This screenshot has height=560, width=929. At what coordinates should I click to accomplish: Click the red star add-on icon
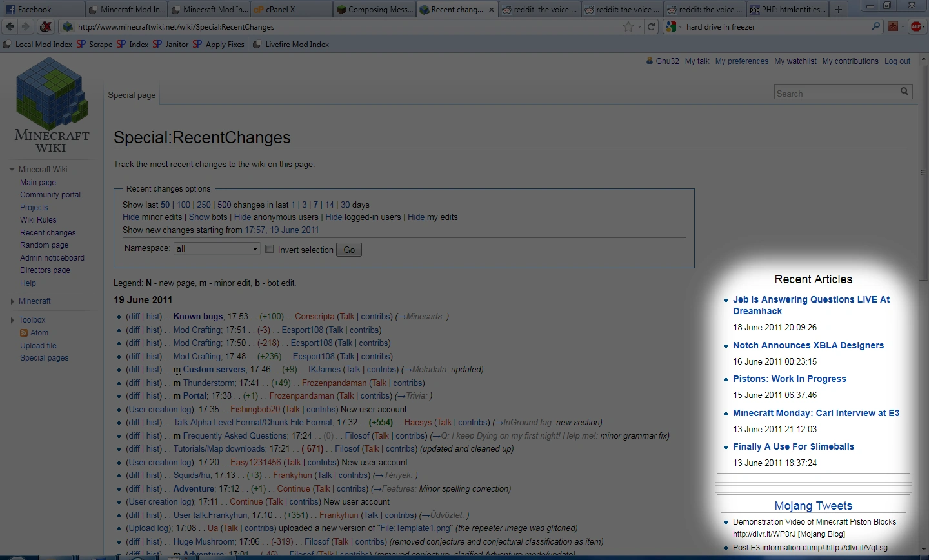pyautogui.click(x=893, y=26)
